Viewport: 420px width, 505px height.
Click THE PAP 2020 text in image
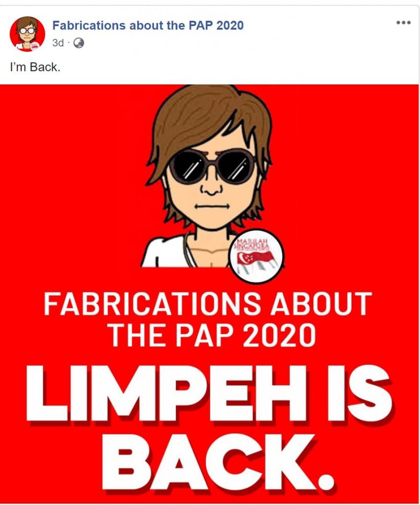[x=211, y=335]
